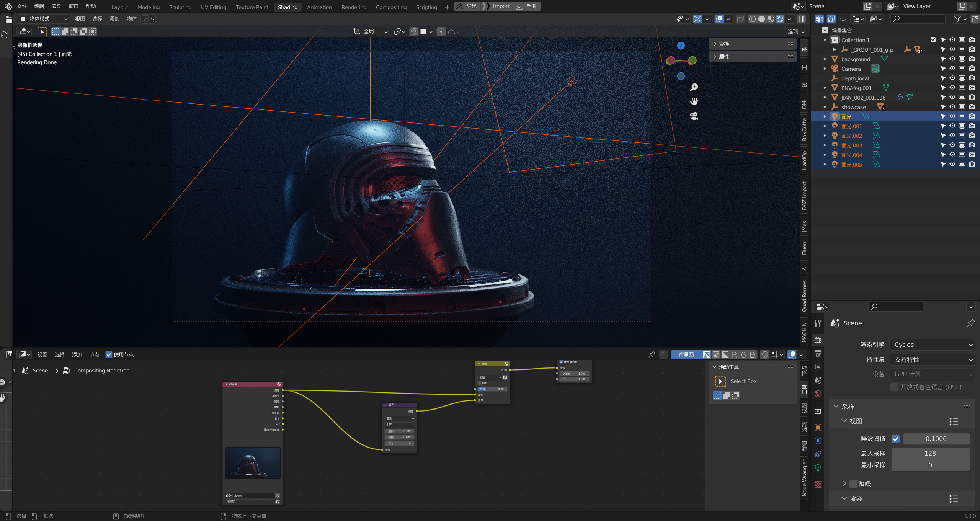Uncheck Collection 1 exclude checkbox

click(x=933, y=40)
